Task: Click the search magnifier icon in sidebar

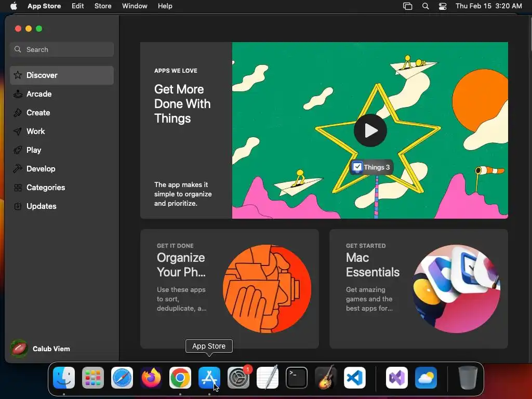Action: 18,49
